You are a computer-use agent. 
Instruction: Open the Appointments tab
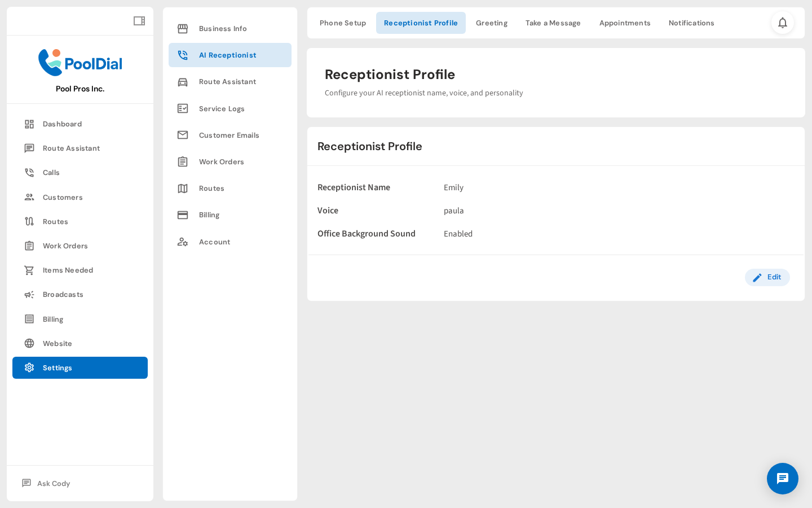pyautogui.click(x=625, y=23)
